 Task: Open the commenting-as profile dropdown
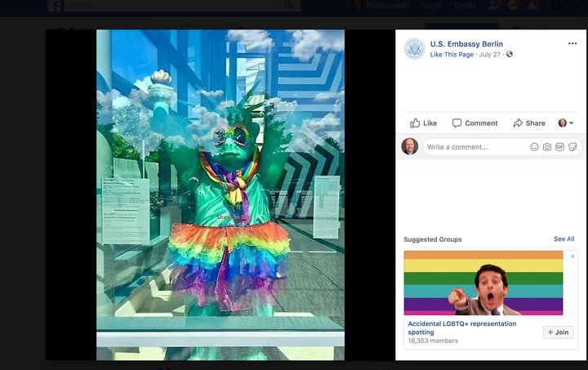(566, 123)
